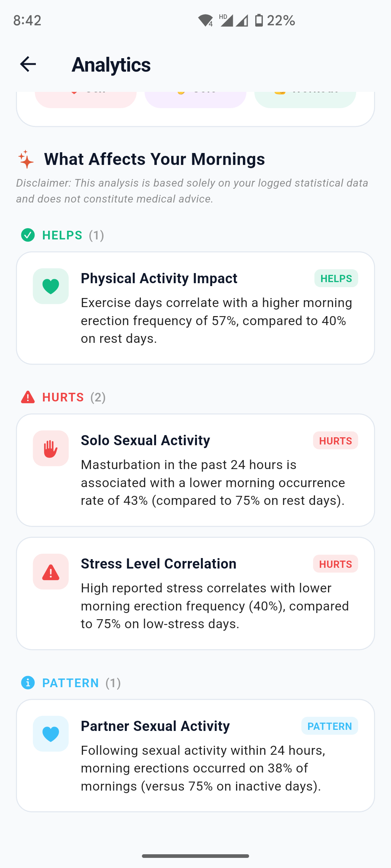The width and height of the screenshot is (391, 868).
Task: Select the Partner Sexual Activity description text
Action: tap(203, 768)
